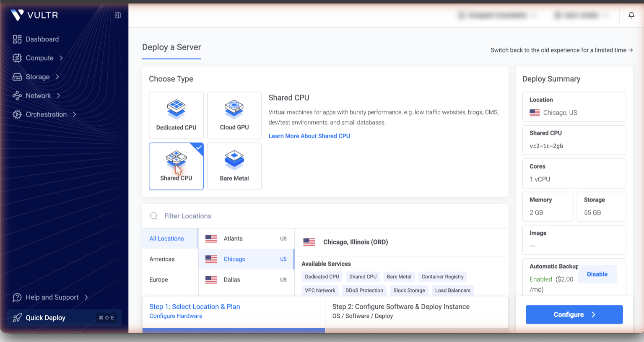Click the Chicago, Illinois (ORD) heading
644x342 pixels.
coord(356,242)
